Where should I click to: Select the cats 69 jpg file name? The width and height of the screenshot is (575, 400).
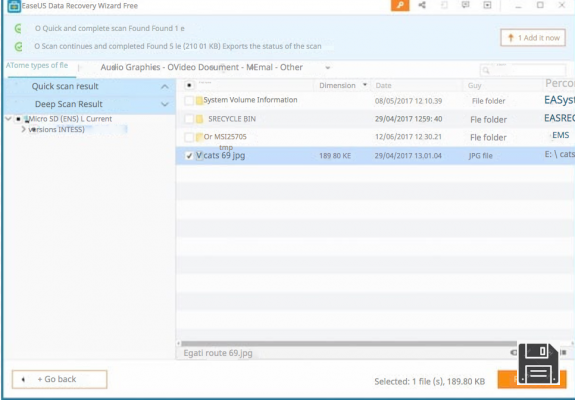pyautogui.click(x=224, y=155)
